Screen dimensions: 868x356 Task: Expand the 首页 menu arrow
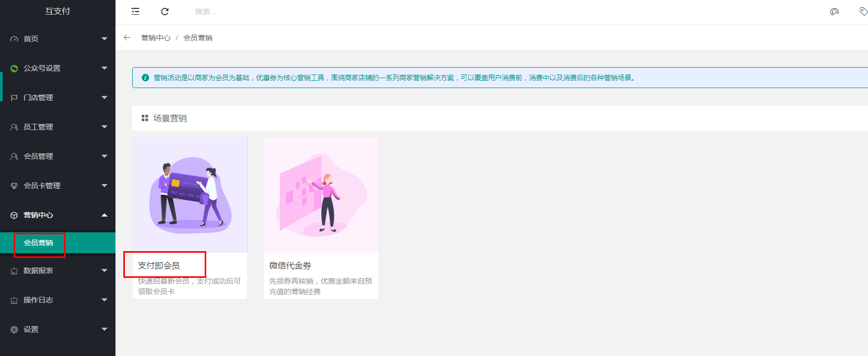(x=104, y=39)
